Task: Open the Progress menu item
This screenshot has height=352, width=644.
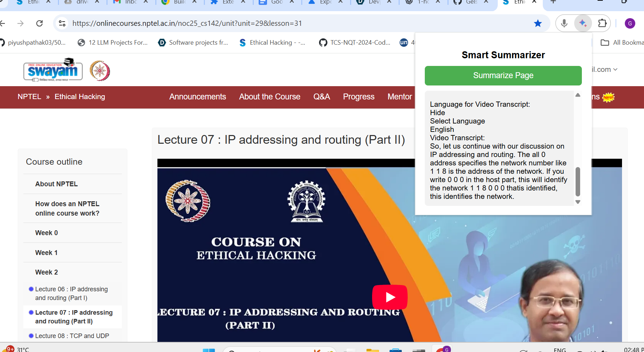Action: [358, 97]
